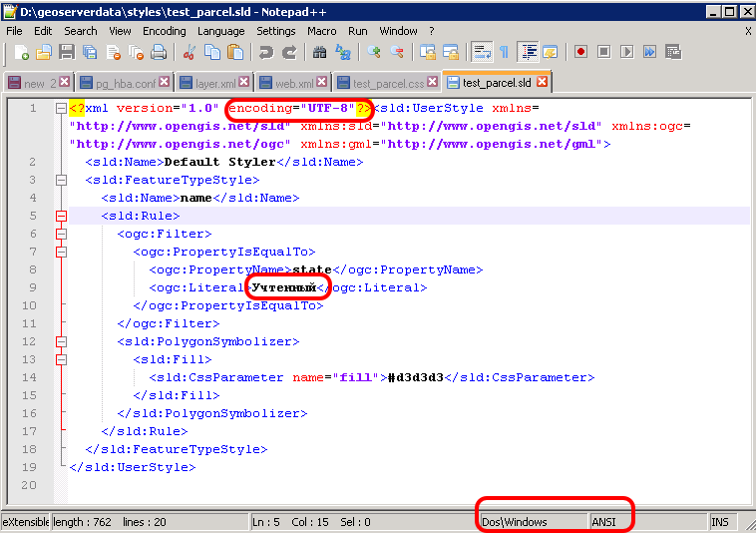Click Dos\Windows in status bar

[515, 522]
